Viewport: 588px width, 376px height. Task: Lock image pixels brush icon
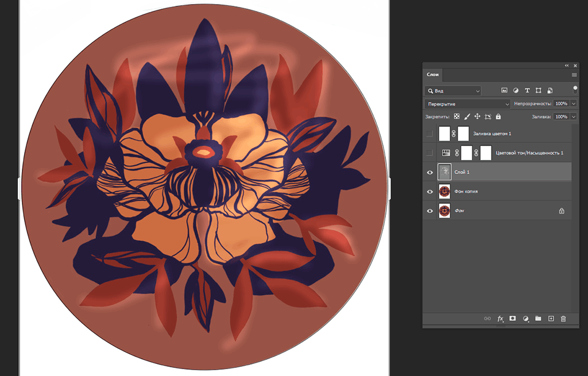(x=467, y=117)
